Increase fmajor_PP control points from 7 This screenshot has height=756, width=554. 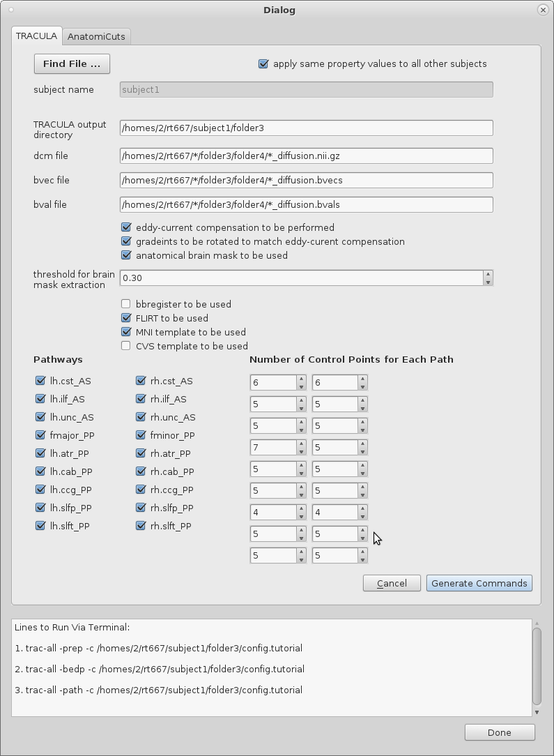(x=301, y=444)
